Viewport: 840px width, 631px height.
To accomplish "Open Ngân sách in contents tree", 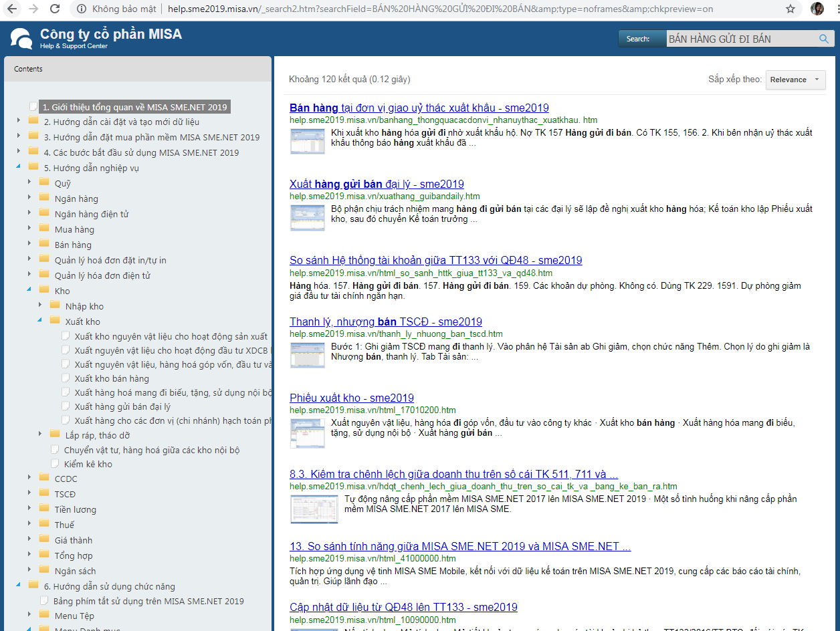I will (x=76, y=571).
